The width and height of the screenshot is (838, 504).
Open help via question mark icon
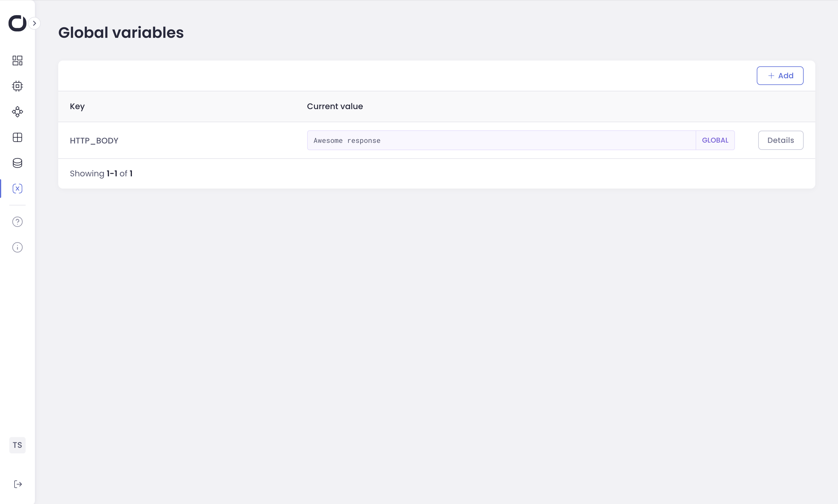pyautogui.click(x=17, y=222)
